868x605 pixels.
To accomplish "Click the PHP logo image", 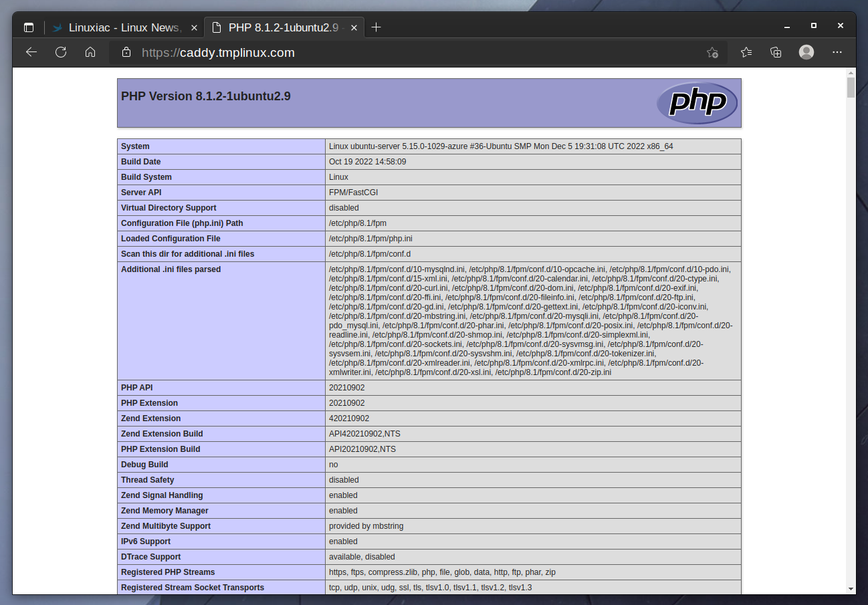I will 697,103.
